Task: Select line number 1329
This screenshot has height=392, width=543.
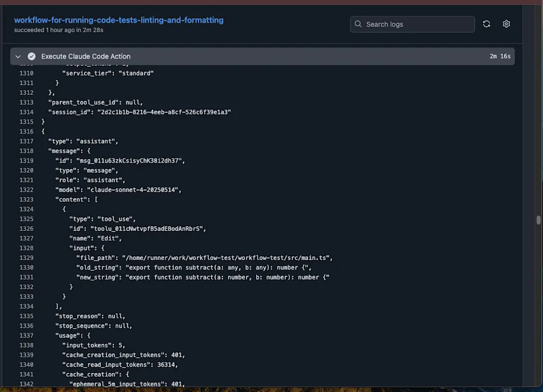Action: pyautogui.click(x=27, y=258)
